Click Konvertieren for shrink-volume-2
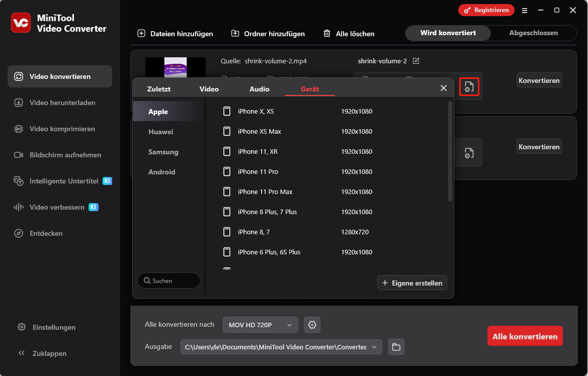588x376 pixels. [x=539, y=80]
